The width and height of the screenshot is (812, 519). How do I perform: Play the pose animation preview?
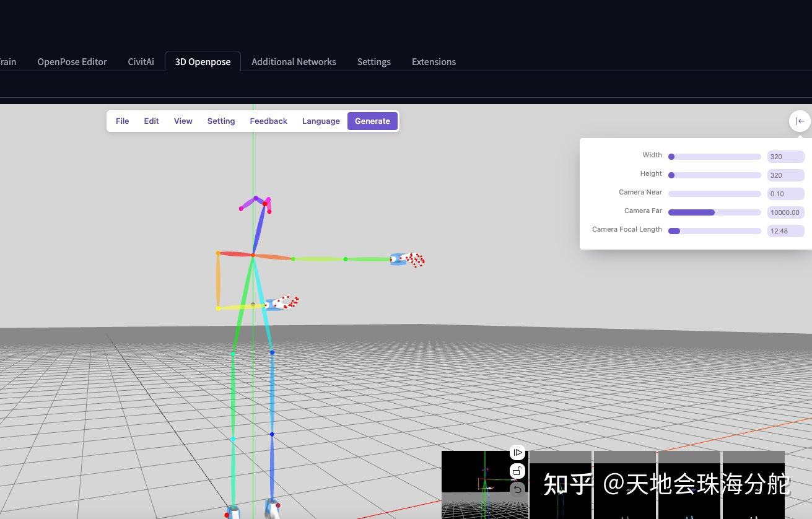coord(517,452)
